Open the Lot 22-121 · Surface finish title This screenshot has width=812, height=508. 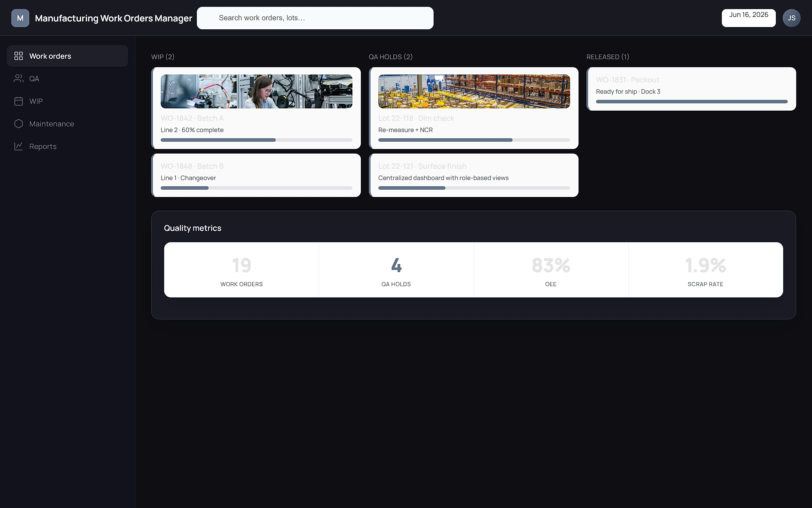(x=422, y=166)
